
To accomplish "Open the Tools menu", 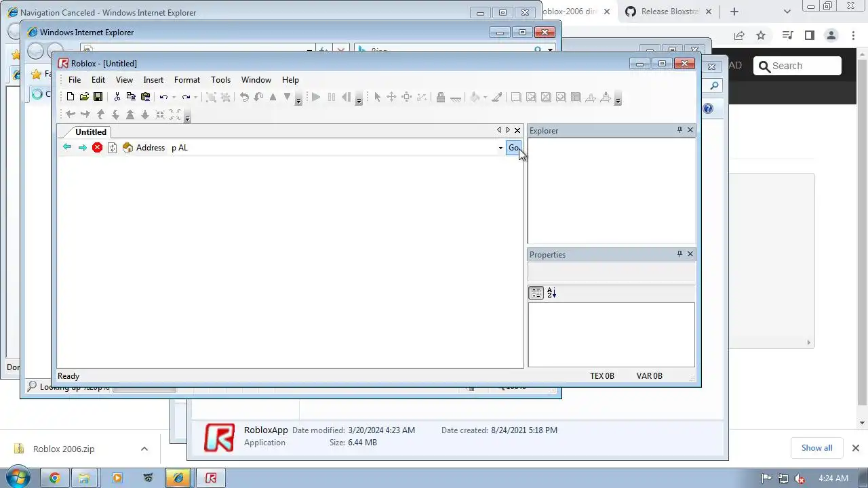I will click(220, 80).
